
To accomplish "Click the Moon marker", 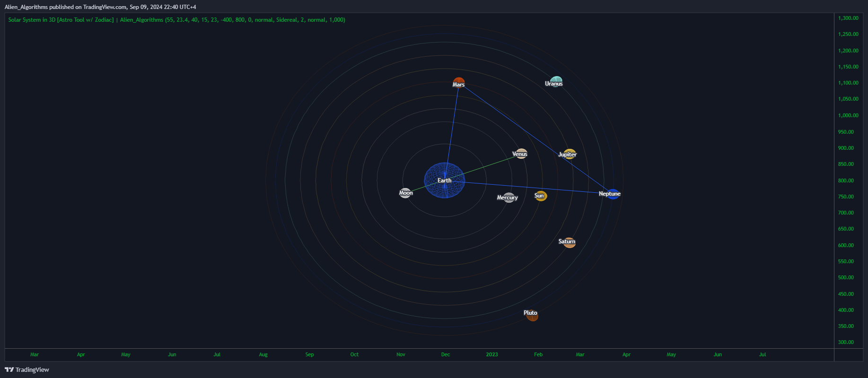I will (x=405, y=193).
